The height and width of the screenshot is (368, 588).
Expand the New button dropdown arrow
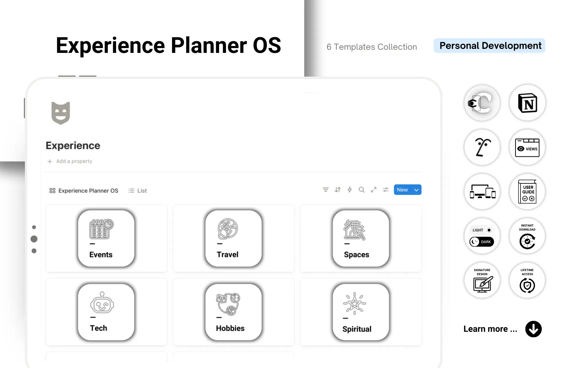point(416,190)
